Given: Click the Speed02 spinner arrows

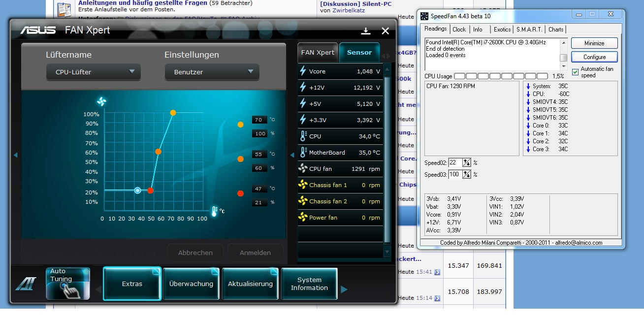Looking at the screenshot, I should click(x=467, y=162).
